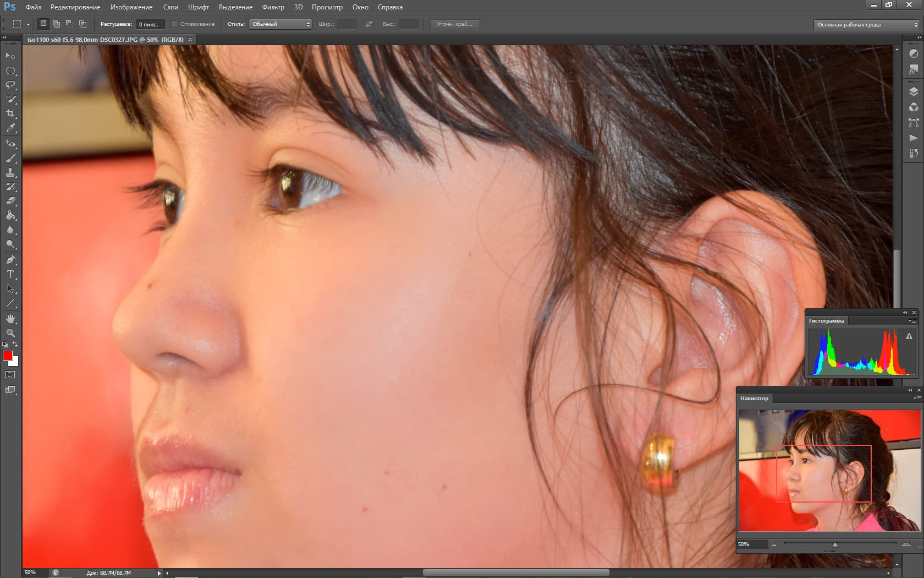Select the Eraser tool
Screen dimensions: 924x578
pos(10,201)
